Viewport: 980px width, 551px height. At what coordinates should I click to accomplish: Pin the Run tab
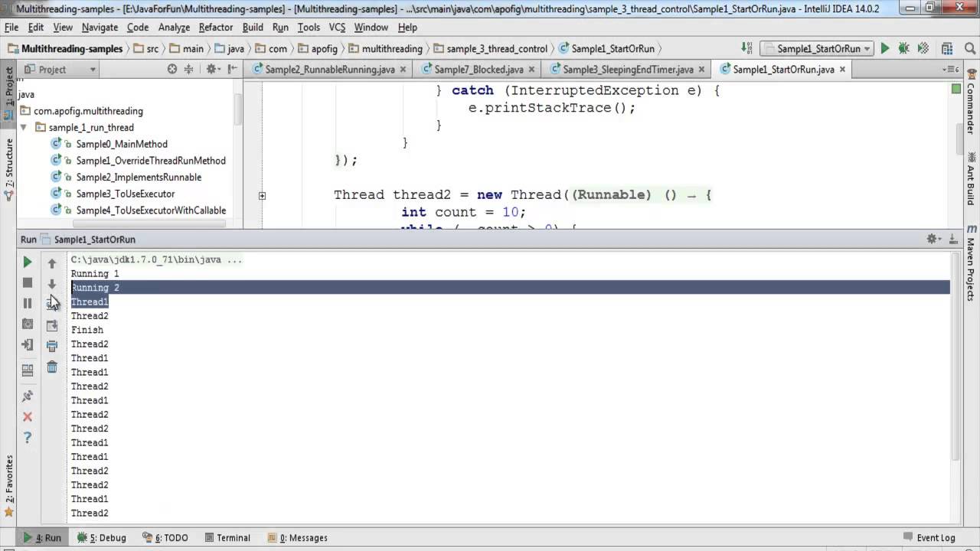(x=28, y=396)
